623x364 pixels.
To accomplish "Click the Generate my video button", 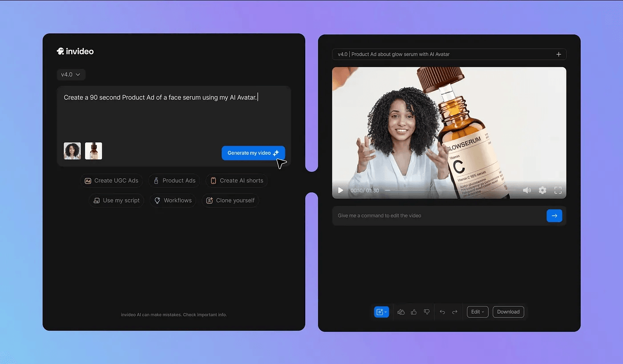I will [x=253, y=153].
